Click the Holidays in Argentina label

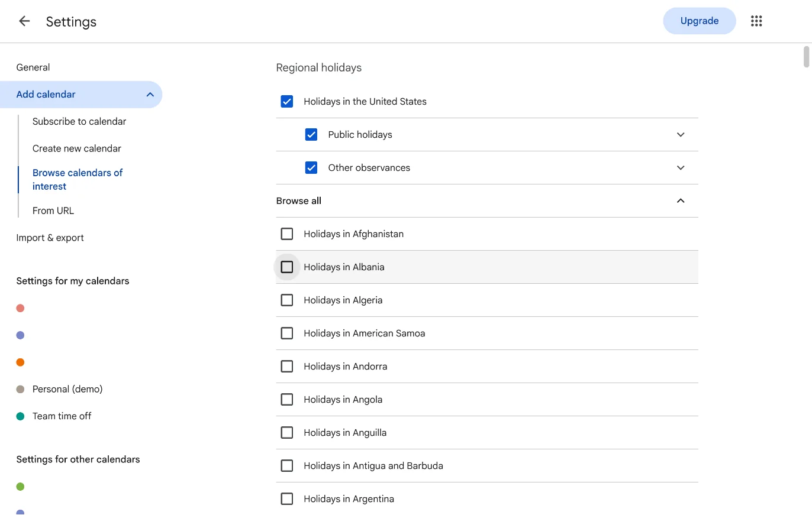click(349, 499)
